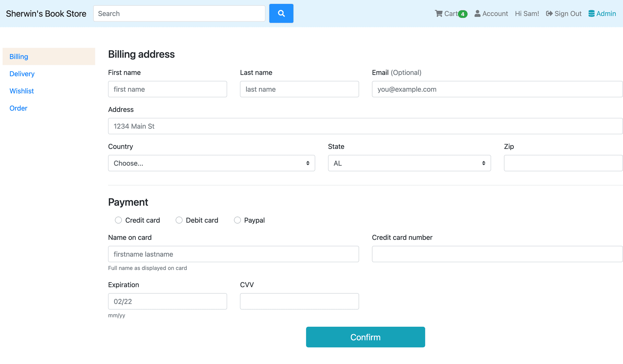The height and width of the screenshot is (364, 623).
Task: Click the Sign Out arrow icon
Action: pos(549,14)
